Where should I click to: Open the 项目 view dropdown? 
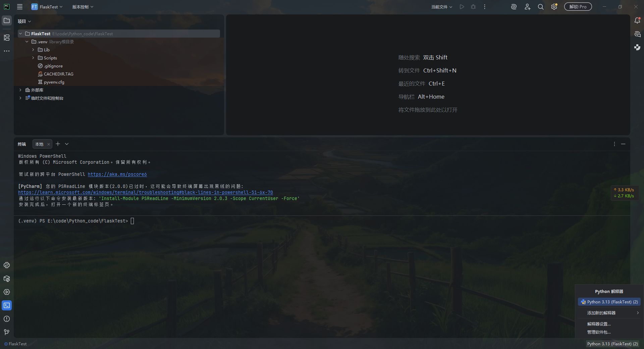coord(24,21)
